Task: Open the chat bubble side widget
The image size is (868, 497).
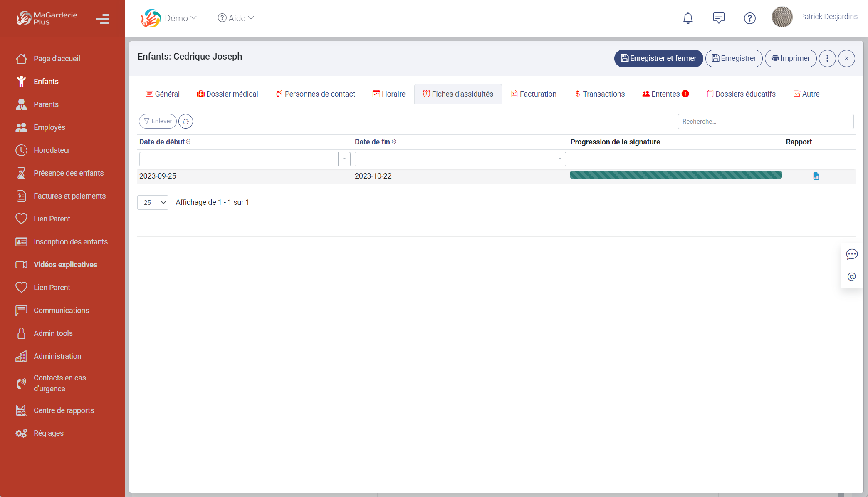Action: click(x=851, y=254)
